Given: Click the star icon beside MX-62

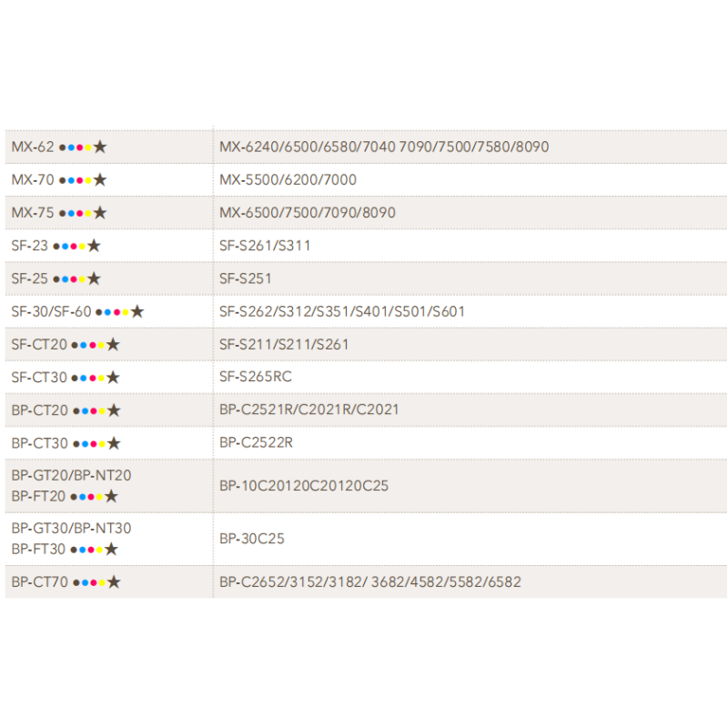Looking at the screenshot, I should point(100,147).
